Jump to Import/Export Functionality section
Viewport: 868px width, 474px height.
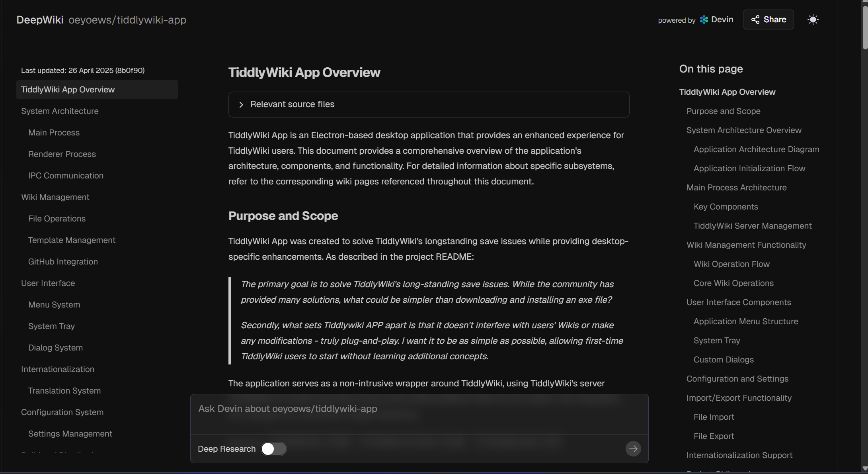coord(739,398)
